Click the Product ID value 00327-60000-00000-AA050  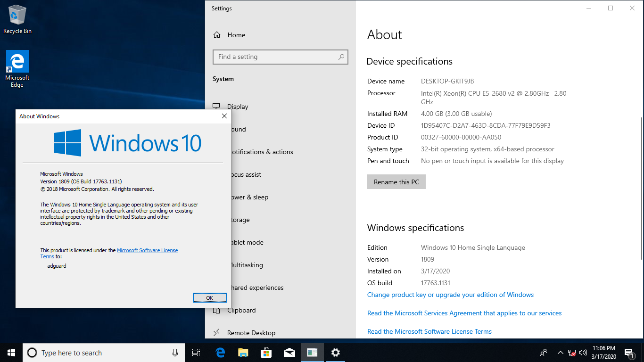click(461, 137)
